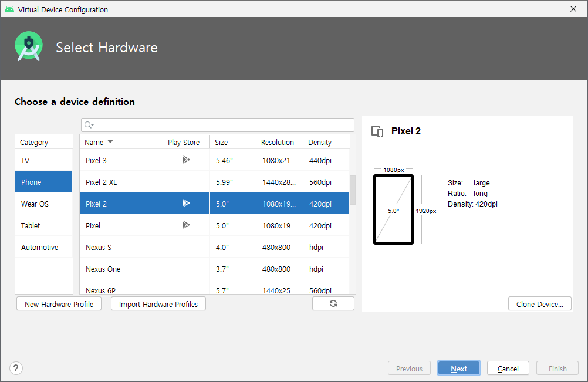The height and width of the screenshot is (382, 588).
Task: Click the refresh device list icon button
Action: point(333,303)
